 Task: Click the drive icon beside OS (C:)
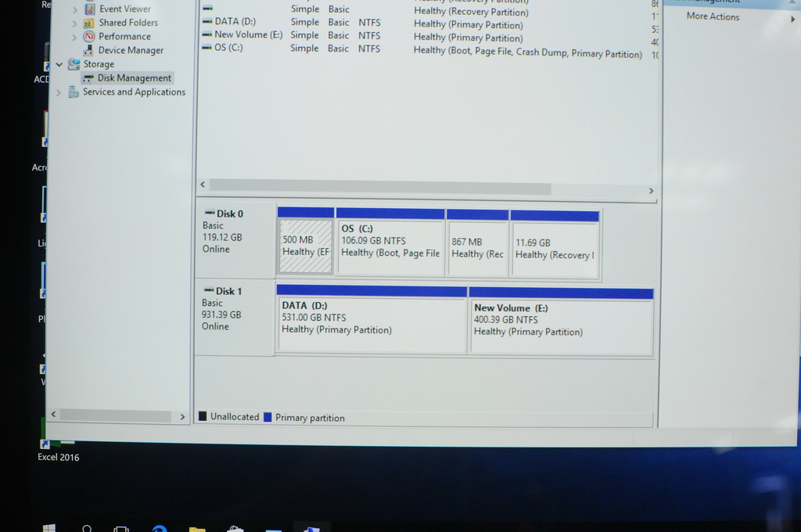point(207,47)
